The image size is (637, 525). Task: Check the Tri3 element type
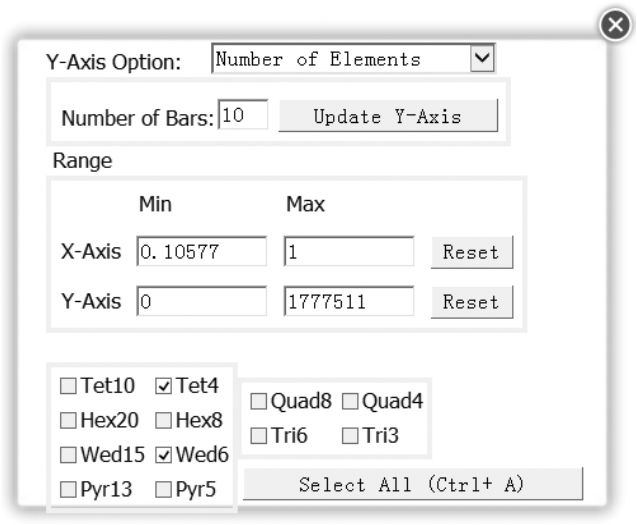tap(350, 436)
